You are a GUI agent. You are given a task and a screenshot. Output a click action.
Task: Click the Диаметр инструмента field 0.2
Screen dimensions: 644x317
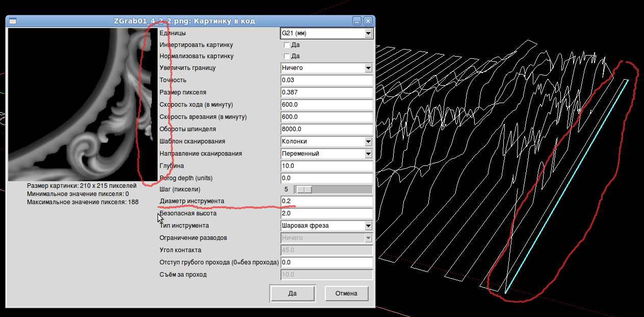pos(326,201)
